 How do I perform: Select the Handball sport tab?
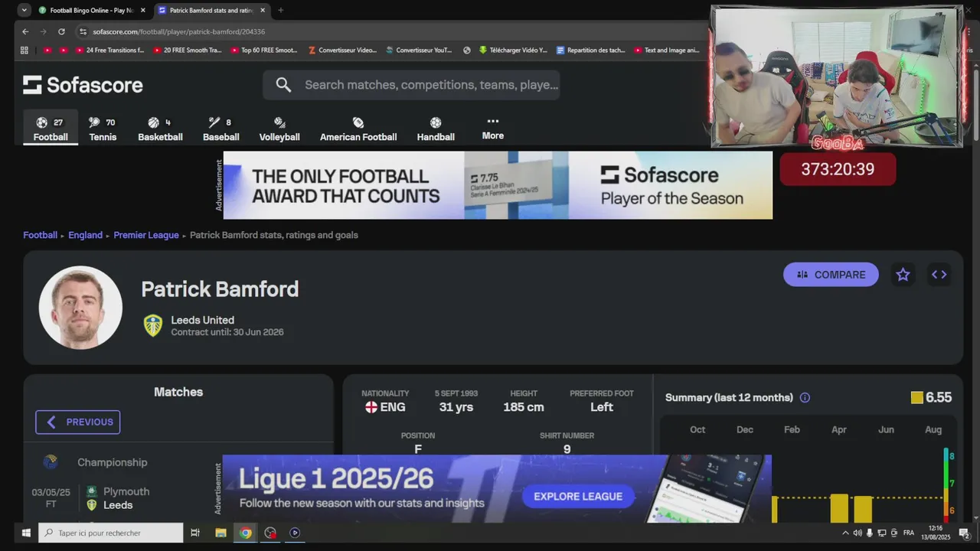(x=436, y=129)
